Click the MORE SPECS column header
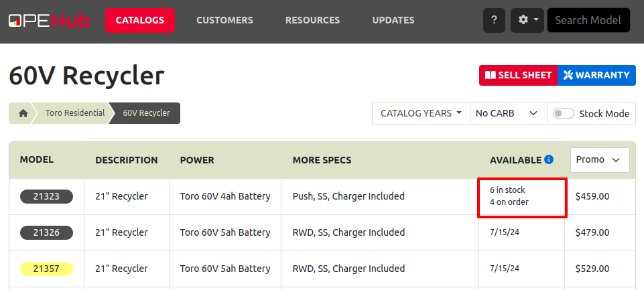644x290 pixels. click(322, 160)
